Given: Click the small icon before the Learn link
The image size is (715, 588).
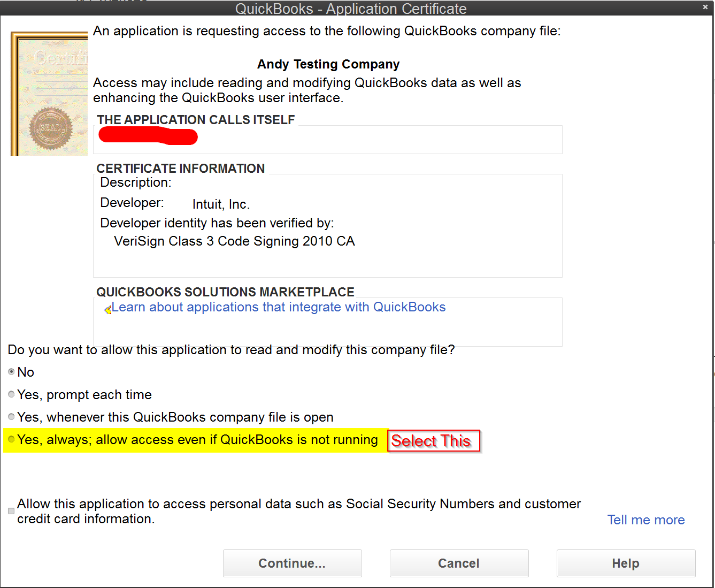Looking at the screenshot, I should point(107,309).
